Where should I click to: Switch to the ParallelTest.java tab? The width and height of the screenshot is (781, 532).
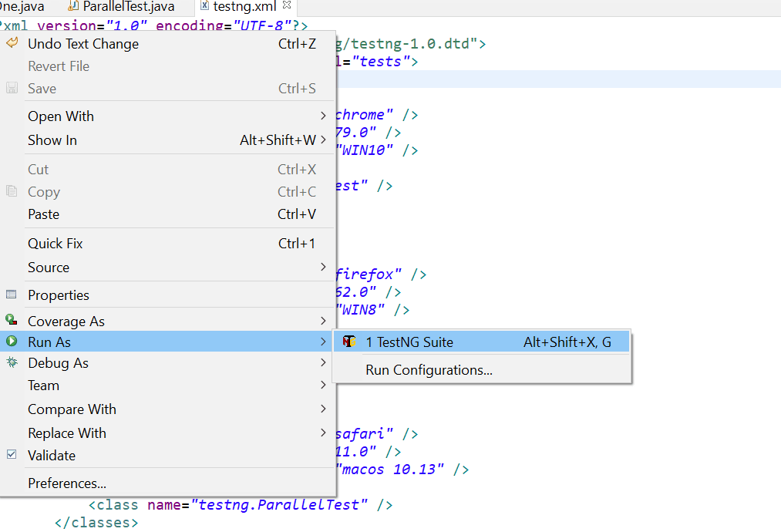(x=128, y=7)
